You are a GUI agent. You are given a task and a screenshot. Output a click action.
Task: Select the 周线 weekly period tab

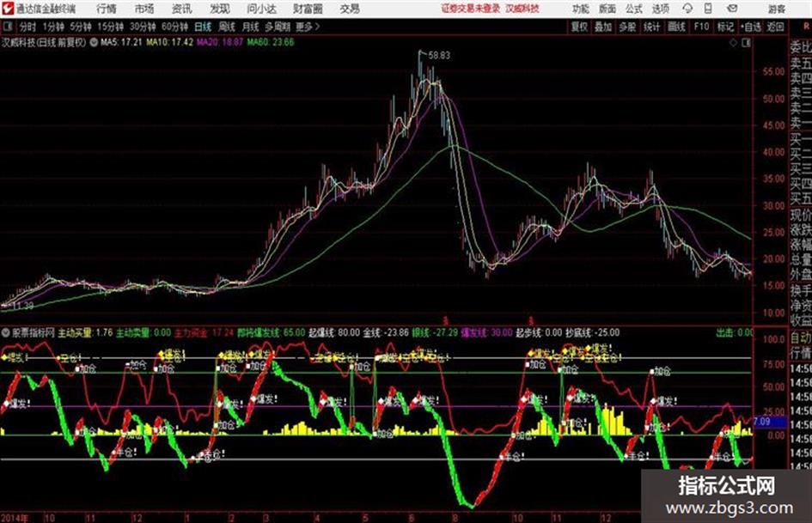click(227, 27)
